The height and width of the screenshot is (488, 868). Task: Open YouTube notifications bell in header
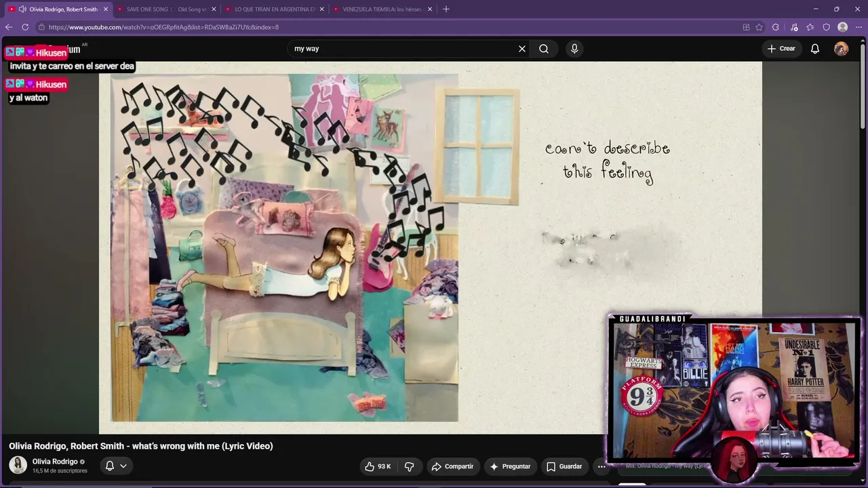(x=815, y=49)
